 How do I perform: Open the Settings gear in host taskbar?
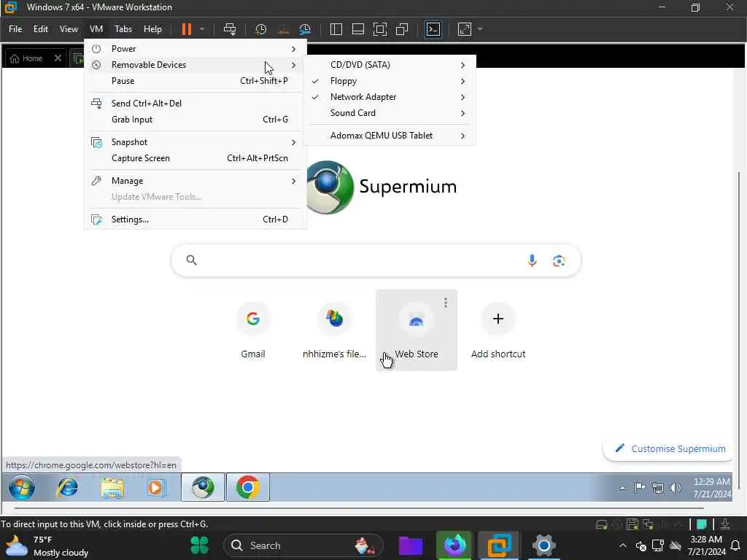pos(543,545)
